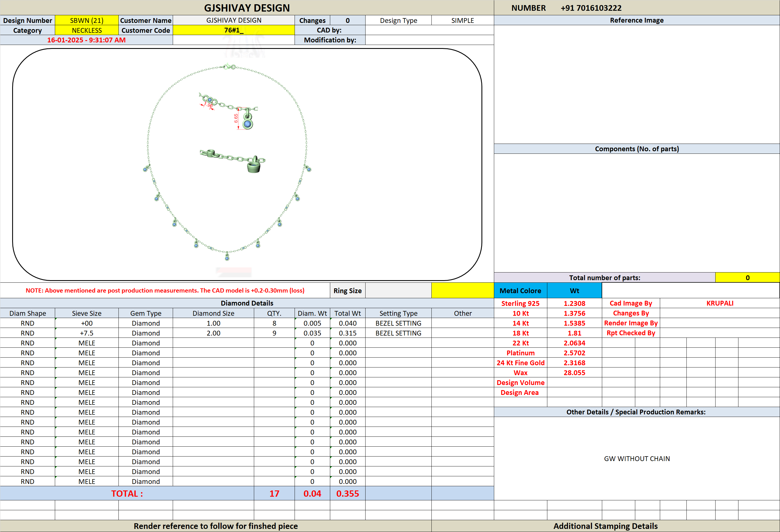Select the 10 Kt weight '1.3756'
This screenshot has width=780, height=532.
click(x=574, y=313)
